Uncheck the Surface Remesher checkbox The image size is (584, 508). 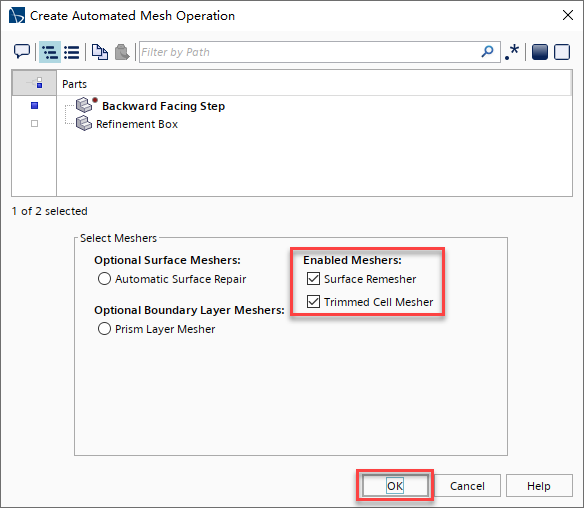(x=313, y=279)
